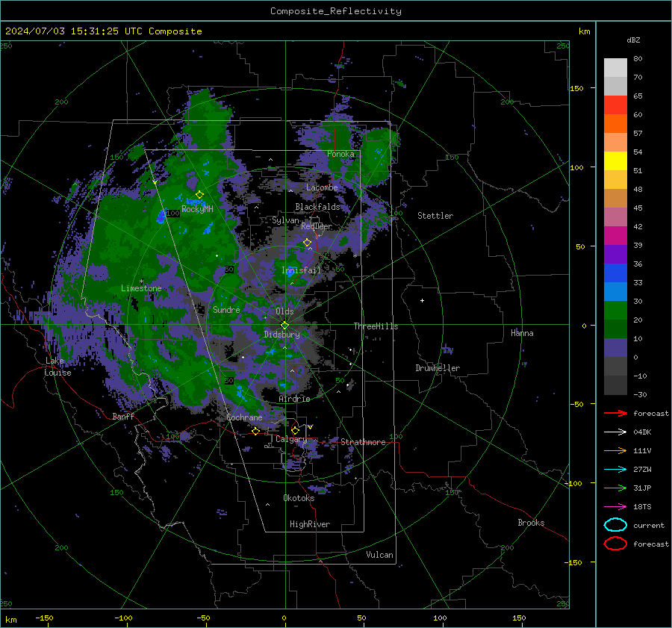672x628 pixels.
Task: Click yellow diamond marker below Cochrane
Action: click(256, 432)
